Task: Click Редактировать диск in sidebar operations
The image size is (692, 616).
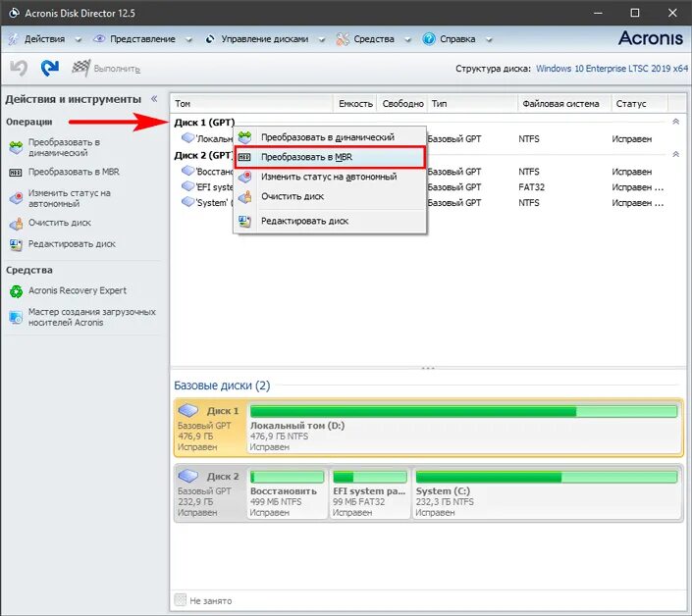Action: 72,244
